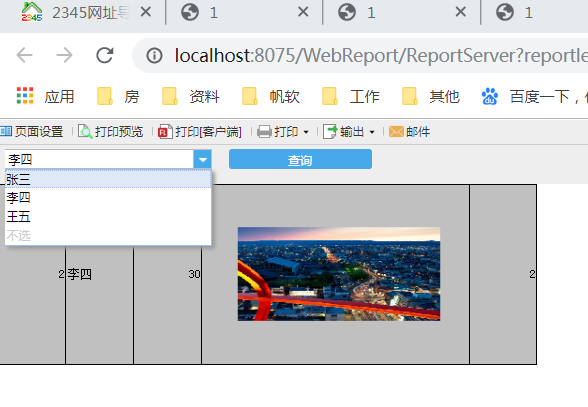The width and height of the screenshot is (588, 407).
Task: Click the browser forward arrow
Action: 64,56
